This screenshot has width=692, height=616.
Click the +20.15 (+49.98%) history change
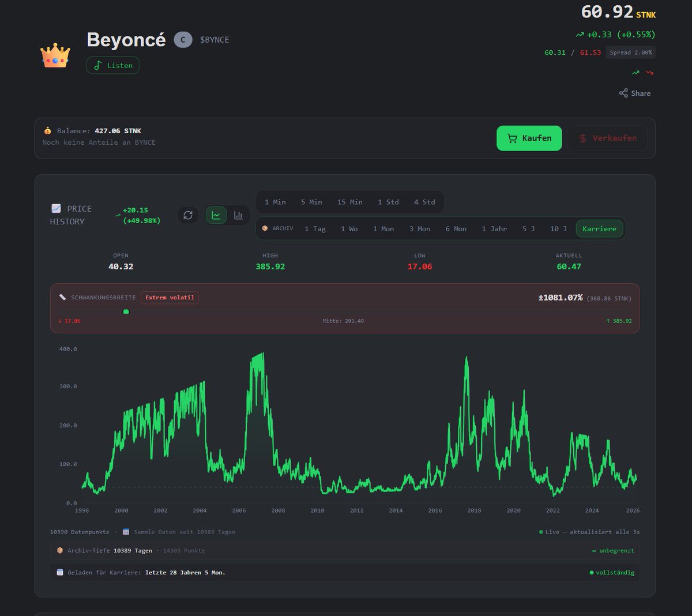click(141, 215)
